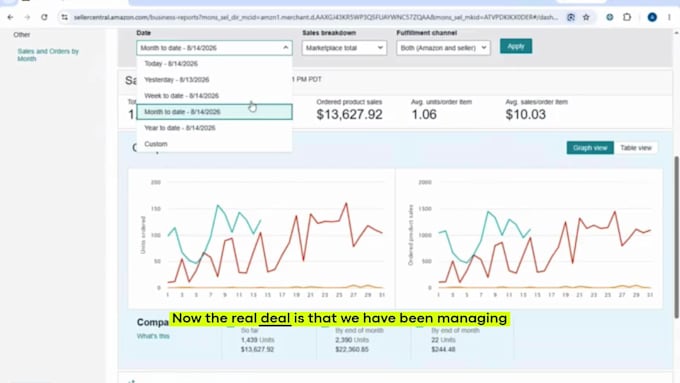Open the Chrome three-dot menu

click(669, 17)
